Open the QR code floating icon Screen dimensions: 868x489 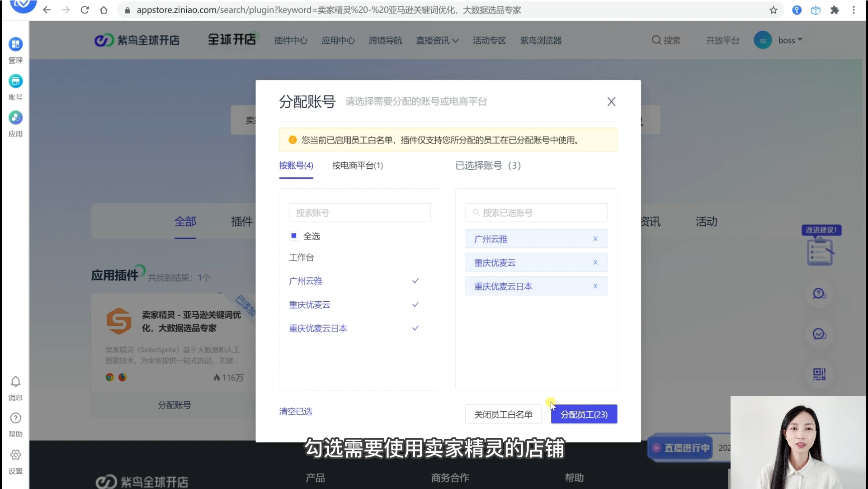click(x=819, y=374)
